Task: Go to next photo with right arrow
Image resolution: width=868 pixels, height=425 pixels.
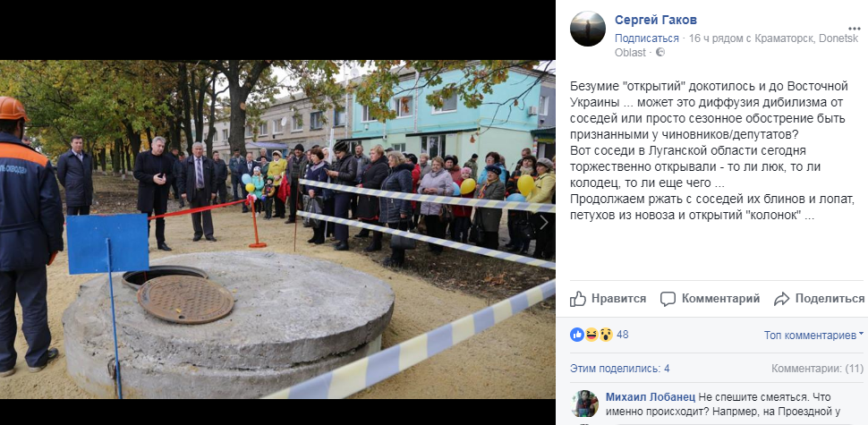Action: click(542, 222)
